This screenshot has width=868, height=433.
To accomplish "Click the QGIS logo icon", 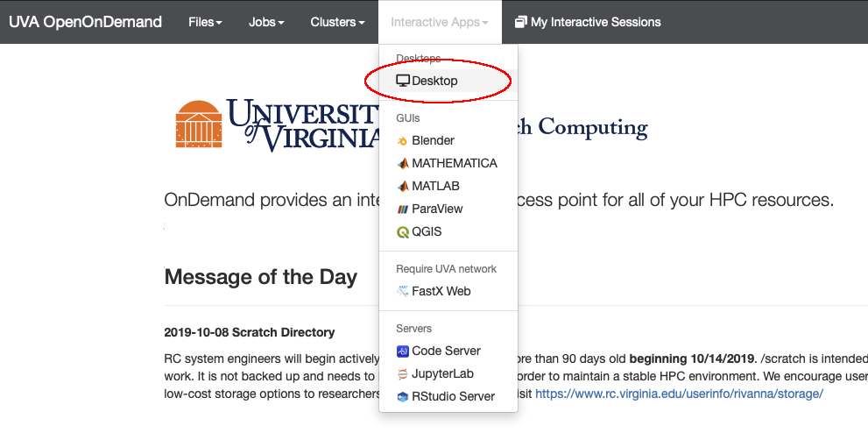I will point(403,232).
